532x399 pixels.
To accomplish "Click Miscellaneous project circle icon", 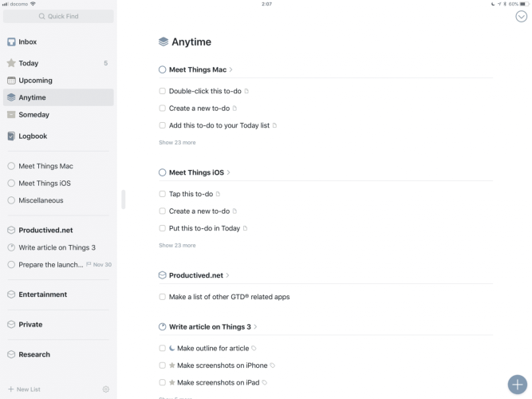I will click(11, 200).
